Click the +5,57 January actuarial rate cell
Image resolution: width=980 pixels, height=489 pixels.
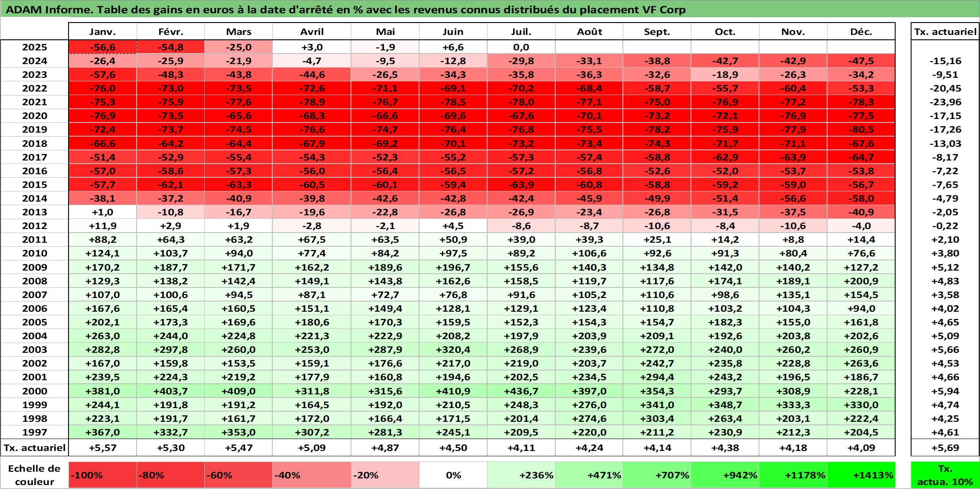point(103,447)
